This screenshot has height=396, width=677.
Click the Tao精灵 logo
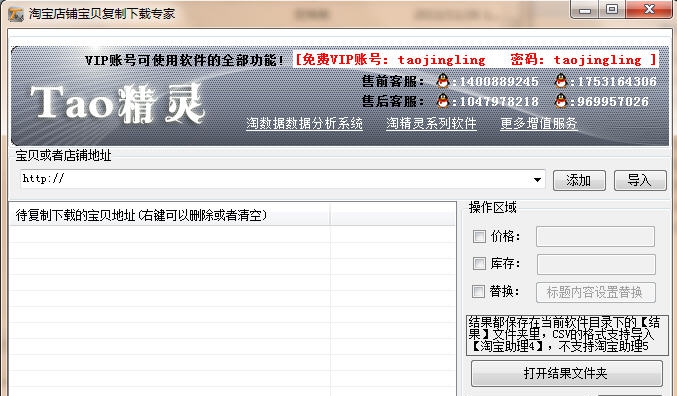coord(117,104)
